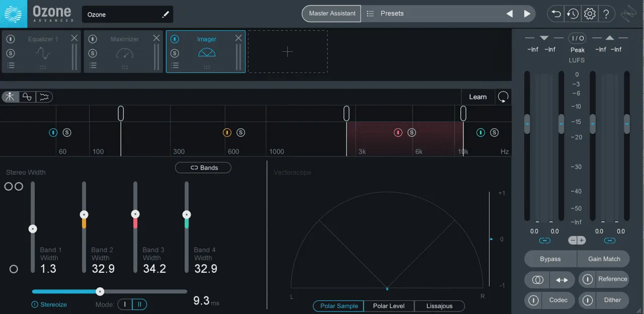This screenshot has height=314, width=644.
Task: Go to the next preset arrow
Action: pos(527,14)
